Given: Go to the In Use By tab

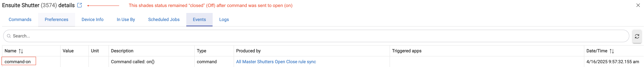Looking at the screenshot, I should (126, 19).
